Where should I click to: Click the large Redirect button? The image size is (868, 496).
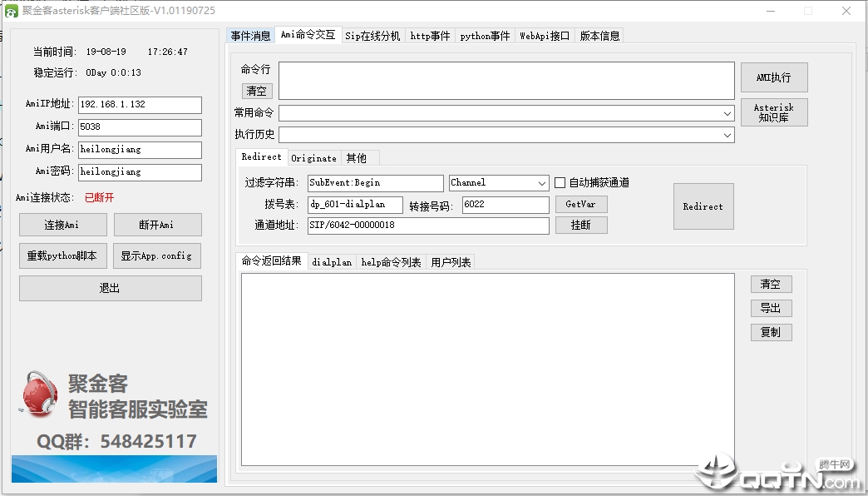point(703,206)
